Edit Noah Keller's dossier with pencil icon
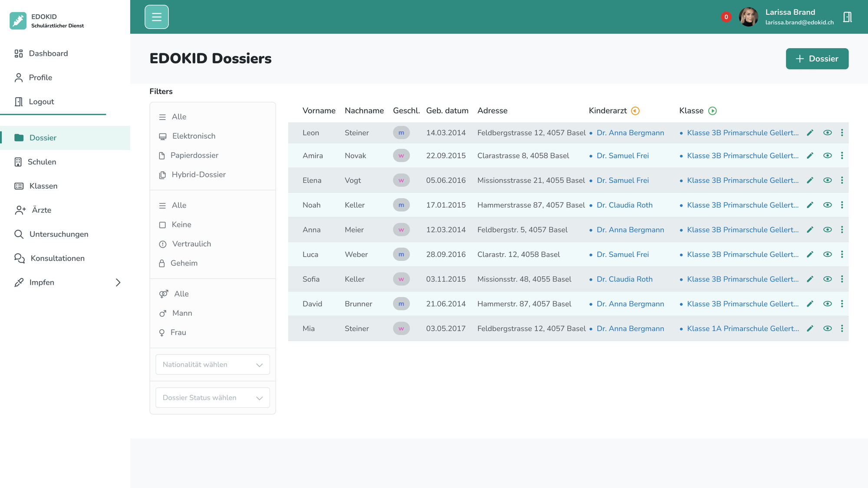Screen dimensions: 868x488 (810, 205)
